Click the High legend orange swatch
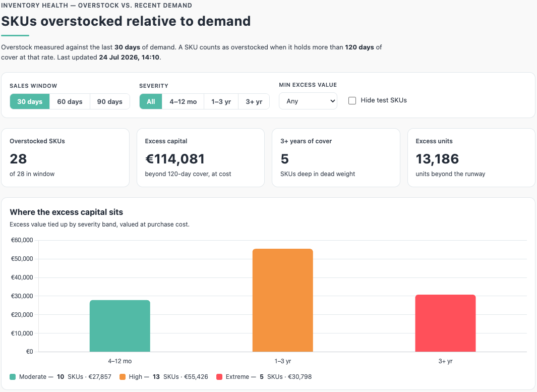This screenshot has width=537, height=392. coord(122,377)
